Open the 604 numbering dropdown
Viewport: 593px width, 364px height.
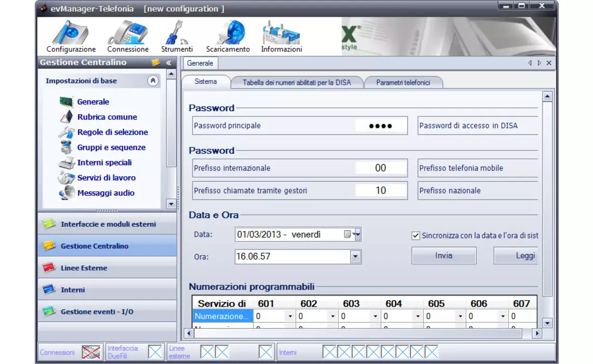pos(418,316)
